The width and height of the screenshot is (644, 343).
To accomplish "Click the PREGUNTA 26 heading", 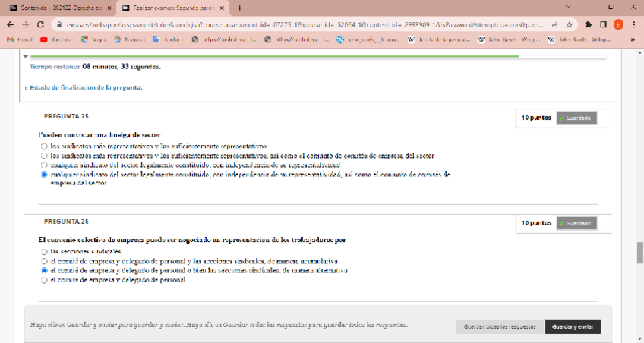I will (66, 222).
